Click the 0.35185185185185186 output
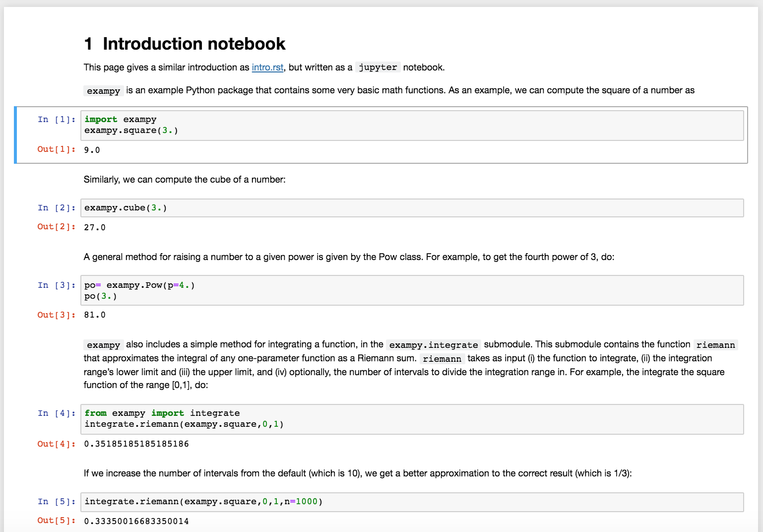Screen dimensions: 763x532 136,444
